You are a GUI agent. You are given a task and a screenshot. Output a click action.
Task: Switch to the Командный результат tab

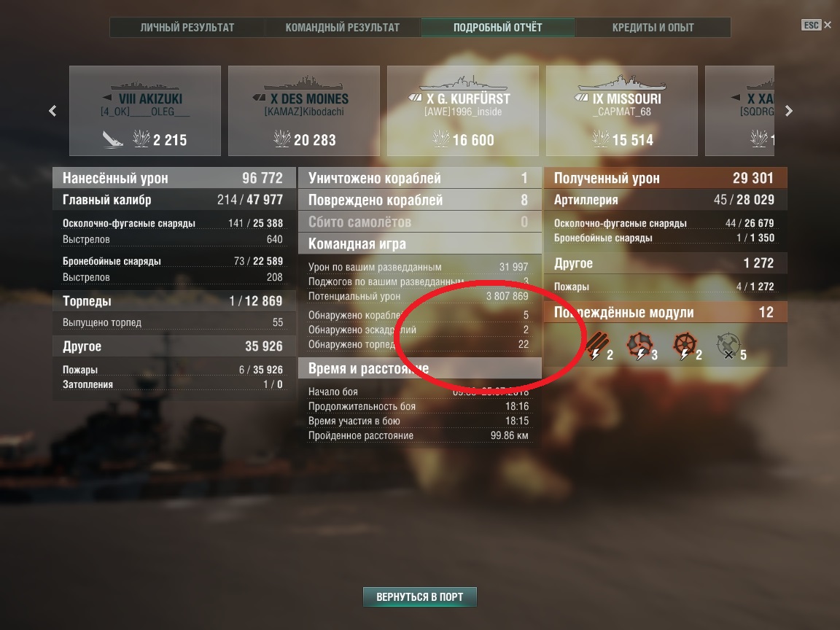coord(342,27)
